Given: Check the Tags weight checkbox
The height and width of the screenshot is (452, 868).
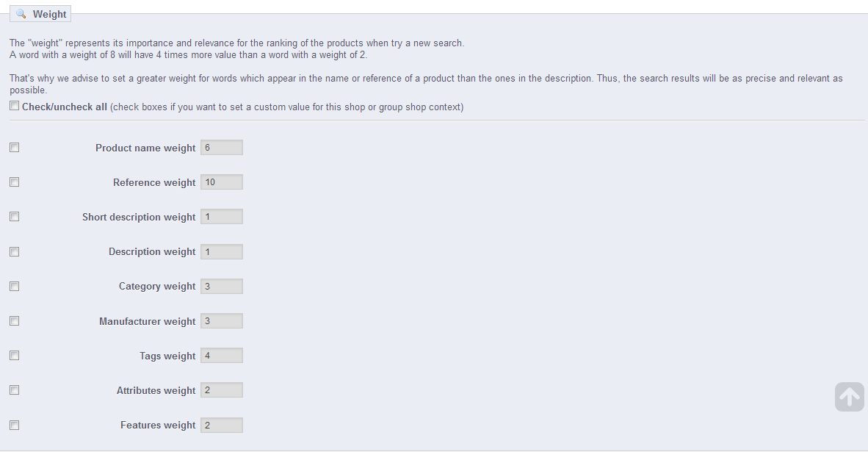Looking at the screenshot, I should (15, 356).
